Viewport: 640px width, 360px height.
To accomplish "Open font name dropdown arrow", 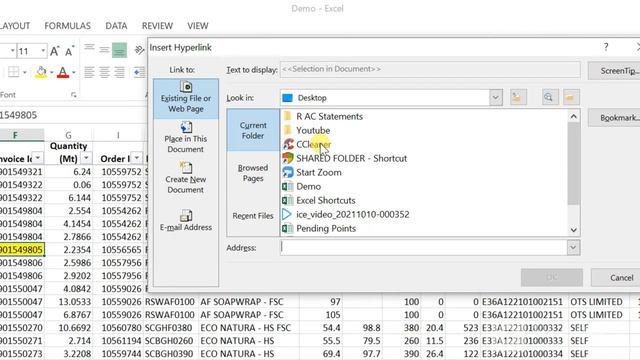I will pyautogui.click(x=12, y=51).
